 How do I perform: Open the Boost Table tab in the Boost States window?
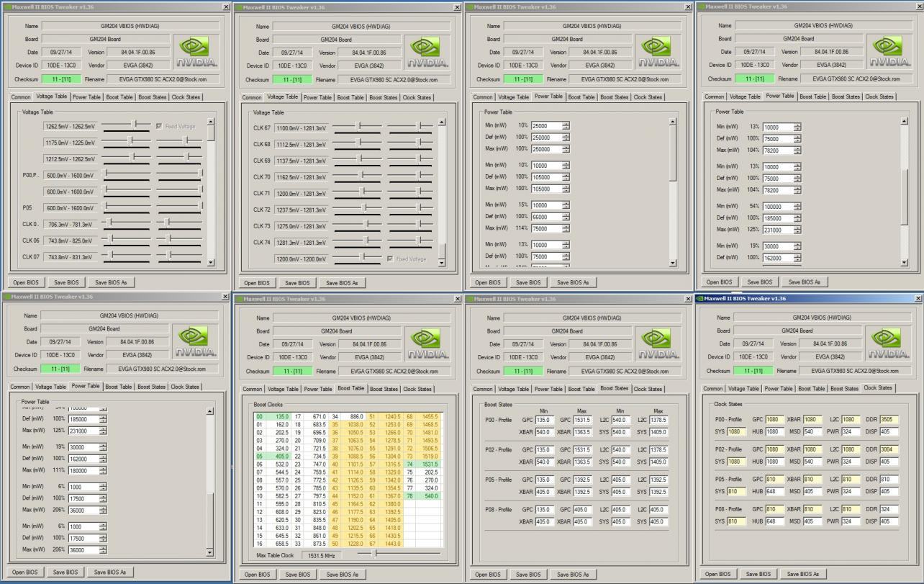click(x=581, y=389)
